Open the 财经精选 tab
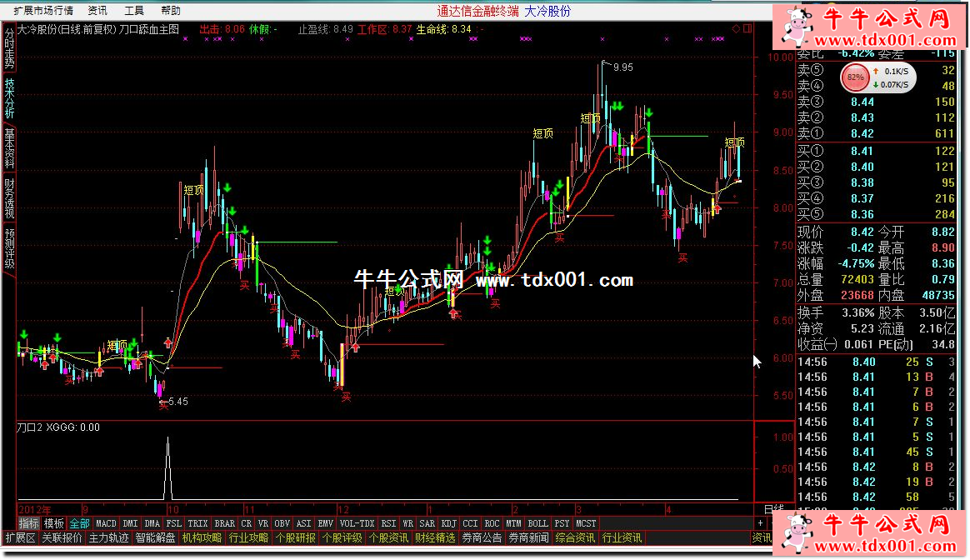 tap(435, 537)
